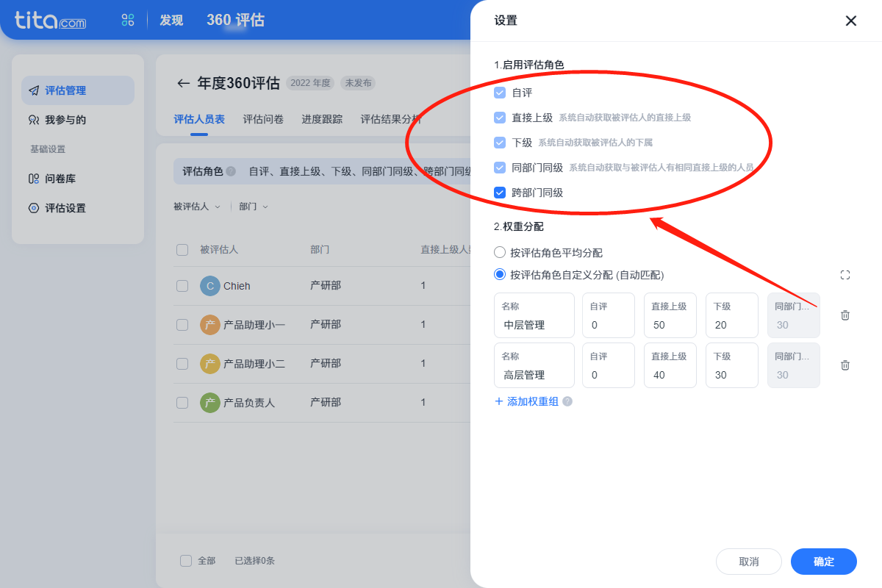Open the app grid icon beside tita logo
This screenshot has height=588, width=882.
(128, 20)
